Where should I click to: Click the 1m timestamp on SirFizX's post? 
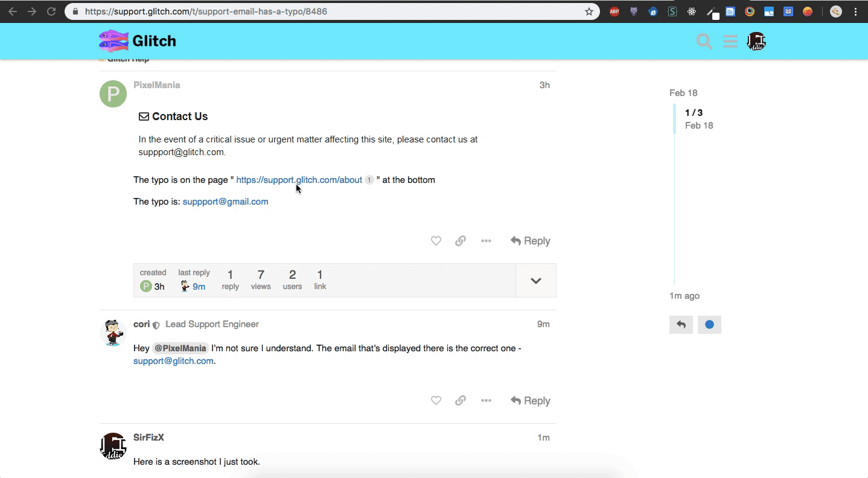click(543, 438)
